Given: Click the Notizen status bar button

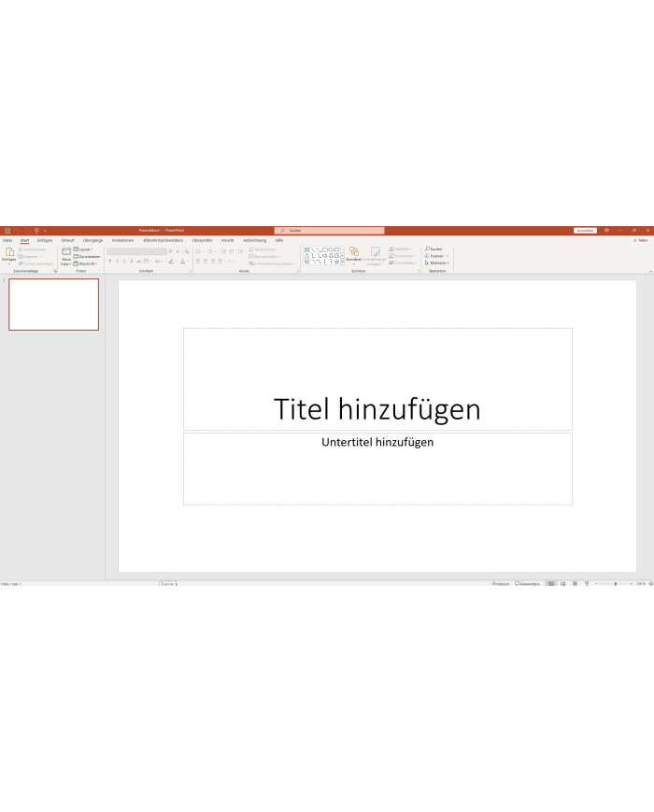Looking at the screenshot, I should pos(501,584).
